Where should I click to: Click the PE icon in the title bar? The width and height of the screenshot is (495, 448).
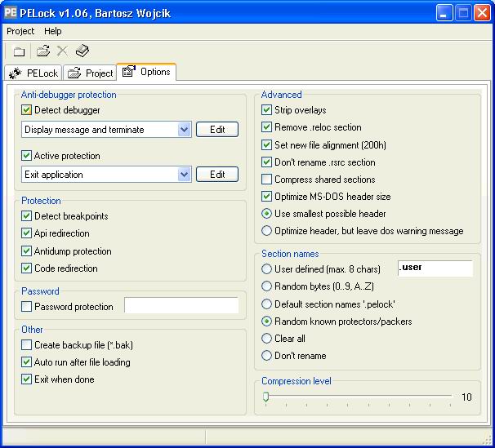[10, 12]
